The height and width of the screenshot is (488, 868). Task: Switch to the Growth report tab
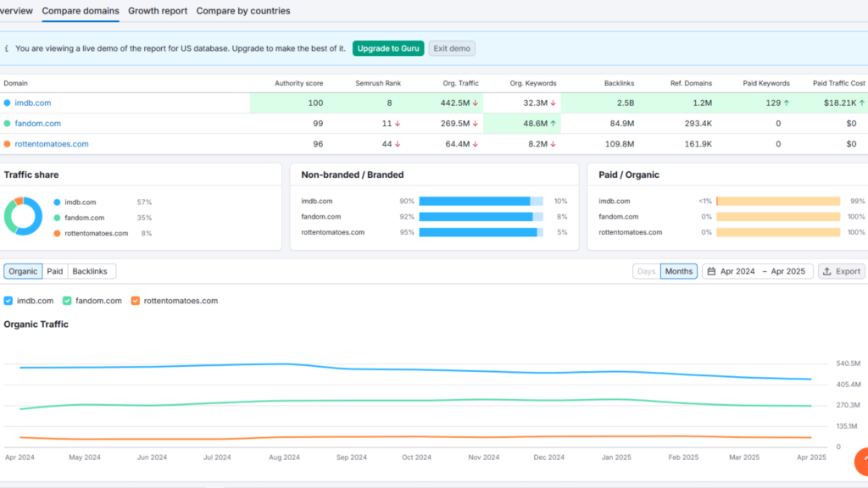(x=157, y=11)
